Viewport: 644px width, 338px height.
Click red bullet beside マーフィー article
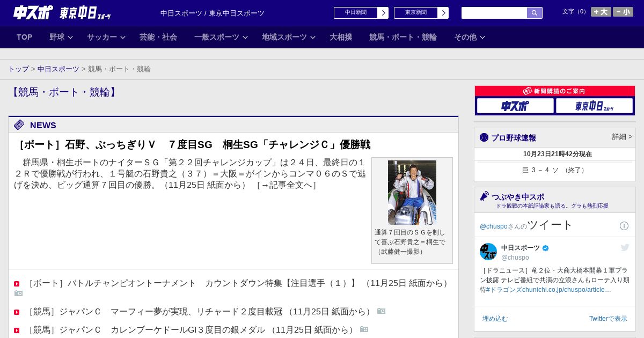[17, 312]
